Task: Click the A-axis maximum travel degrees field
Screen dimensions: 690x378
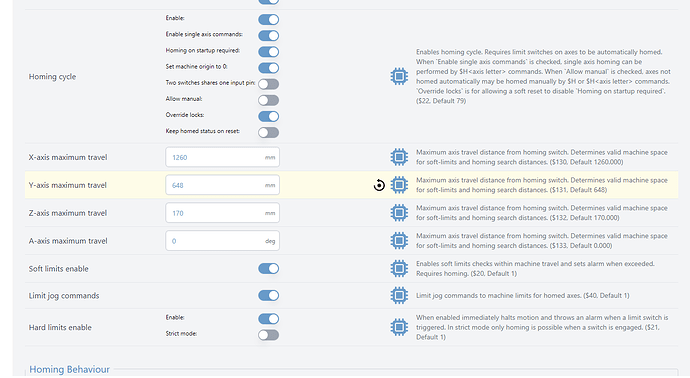Action: [x=222, y=241]
